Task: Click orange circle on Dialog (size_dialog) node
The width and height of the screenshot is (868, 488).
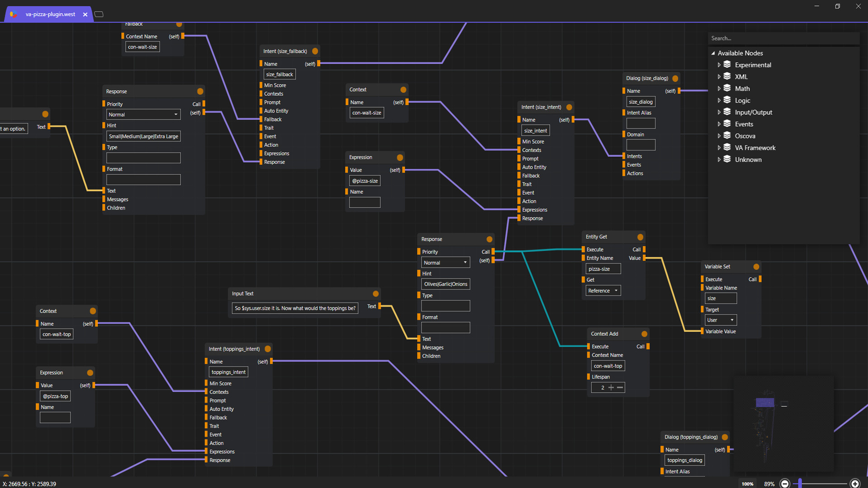Action: click(675, 78)
